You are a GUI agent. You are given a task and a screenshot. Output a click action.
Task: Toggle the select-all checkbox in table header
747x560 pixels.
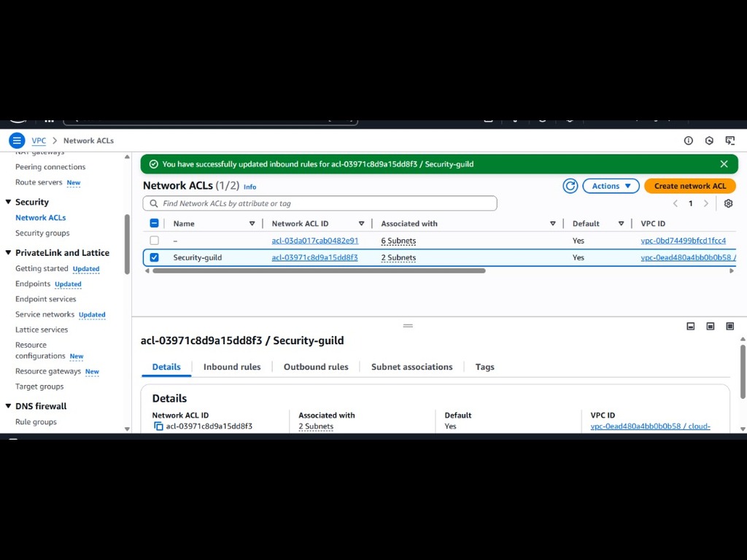click(155, 223)
